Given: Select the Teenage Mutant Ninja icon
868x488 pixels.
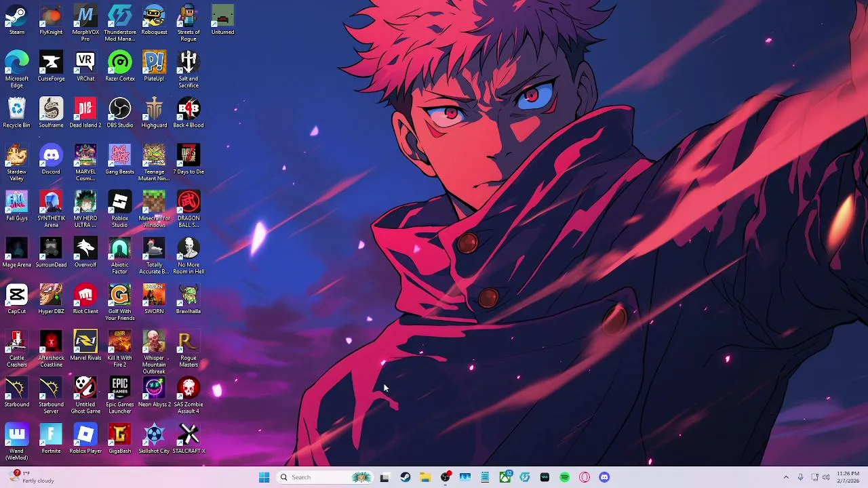Looking at the screenshot, I should (154, 163).
